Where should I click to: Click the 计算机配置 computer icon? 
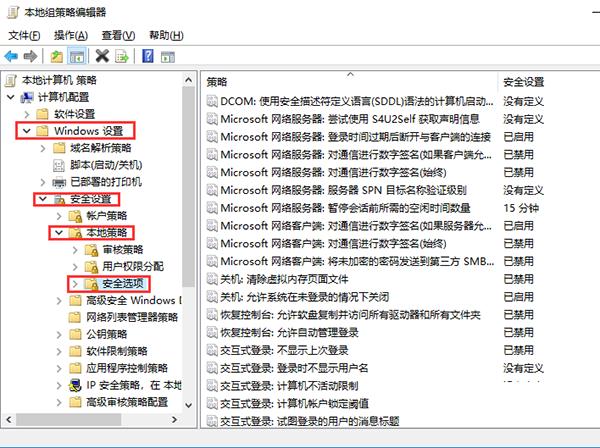tap(27, 98)
